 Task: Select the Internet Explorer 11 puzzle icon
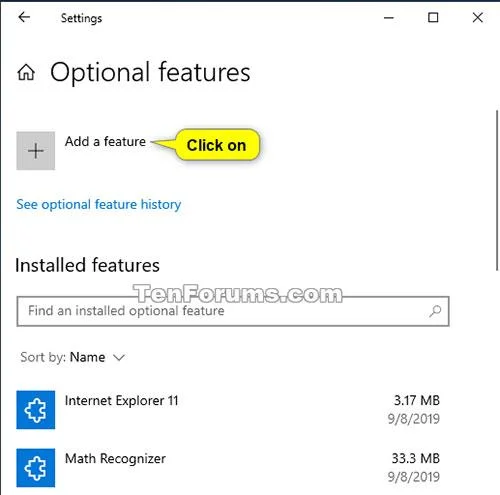[36, 410]
